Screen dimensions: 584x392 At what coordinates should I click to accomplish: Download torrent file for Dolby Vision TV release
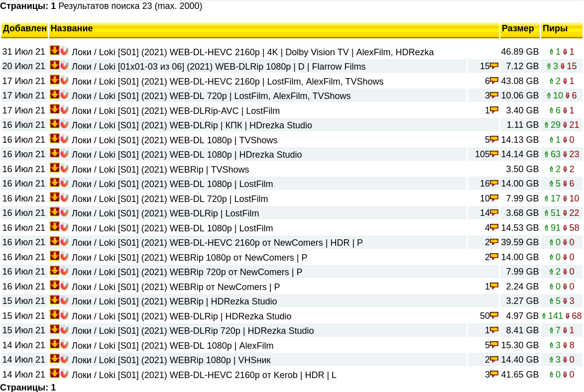55,51
